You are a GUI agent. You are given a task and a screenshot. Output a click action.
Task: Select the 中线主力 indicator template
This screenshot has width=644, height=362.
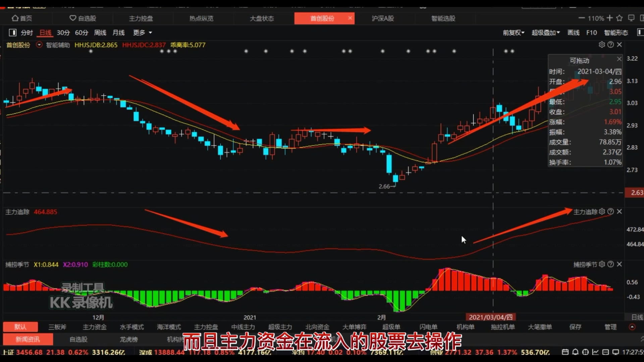coord(243,327)
